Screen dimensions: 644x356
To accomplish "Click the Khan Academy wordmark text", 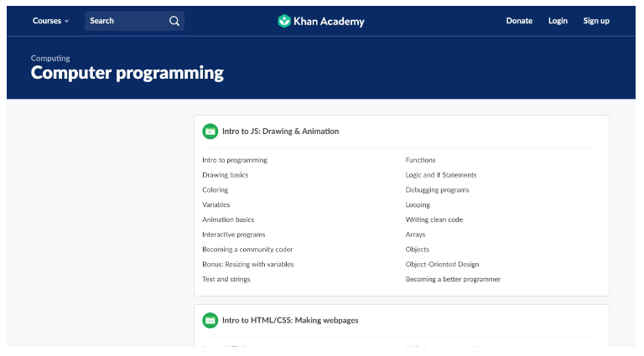I will pyautogui.click(x=329, y=21).
